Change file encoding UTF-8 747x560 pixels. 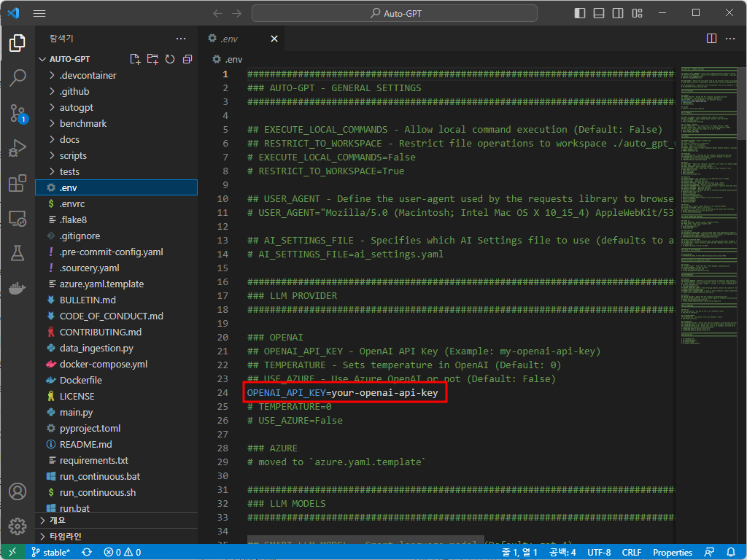[x=599, y=553]
